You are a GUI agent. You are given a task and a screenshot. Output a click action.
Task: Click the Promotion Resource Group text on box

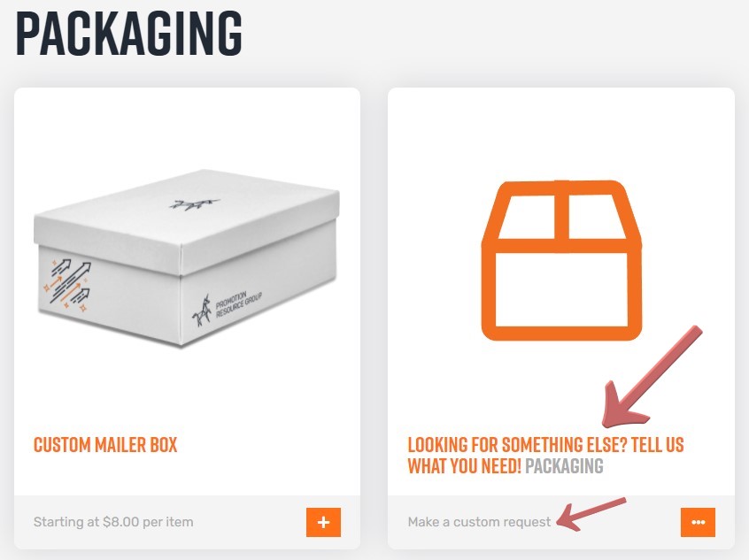(x=238, y=304)
